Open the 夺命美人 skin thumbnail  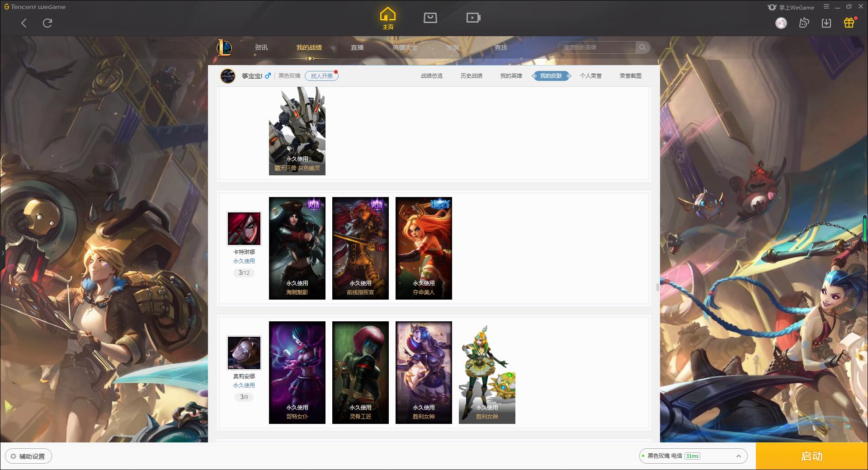click(424, 248)
